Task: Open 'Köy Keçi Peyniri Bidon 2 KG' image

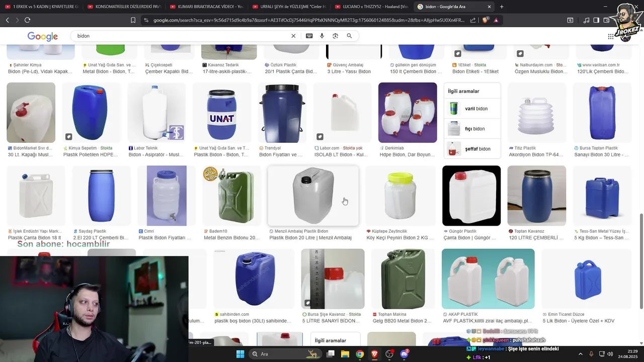Action: [x=400, y=196]
